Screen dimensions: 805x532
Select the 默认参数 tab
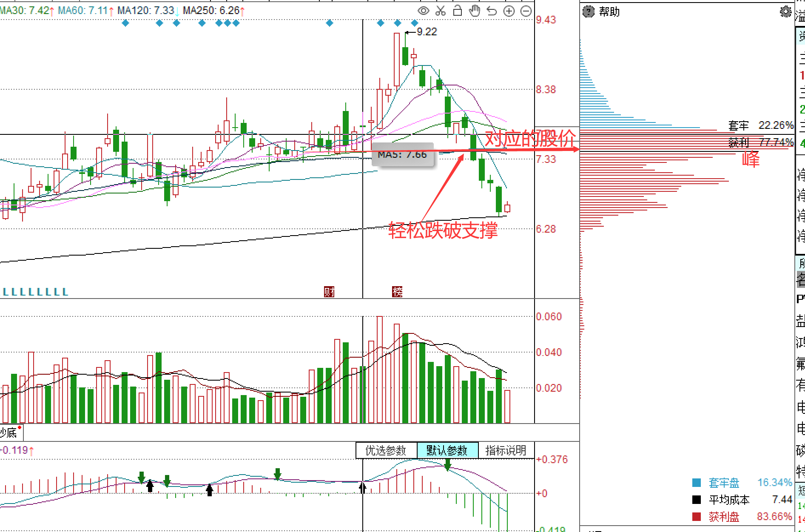click(447, 450)
